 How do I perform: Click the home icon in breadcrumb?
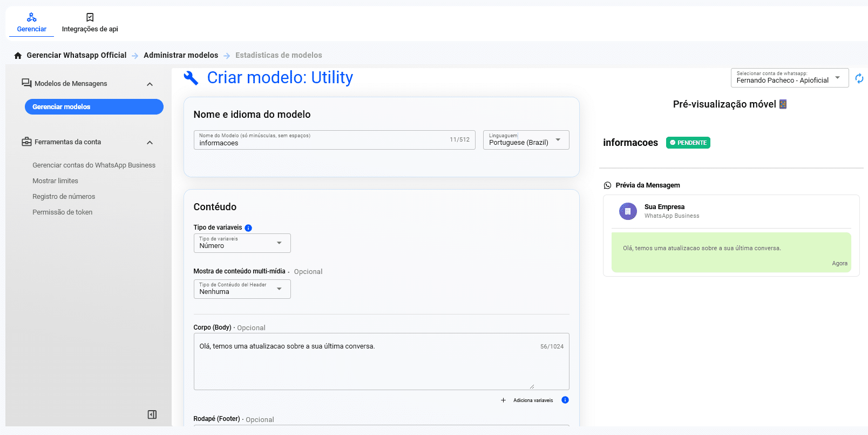coord(18,56)
